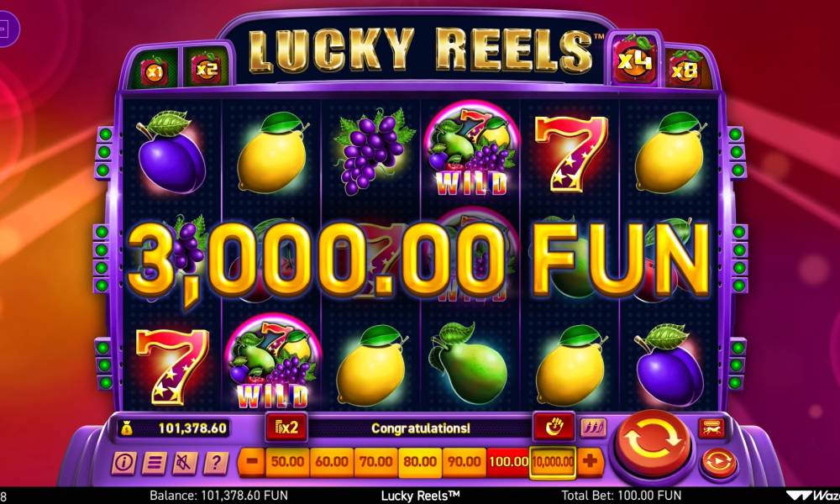Unmute the sound using the speaker icon
The height and width of the screenshot is (504, 840).
click(185, 463)
